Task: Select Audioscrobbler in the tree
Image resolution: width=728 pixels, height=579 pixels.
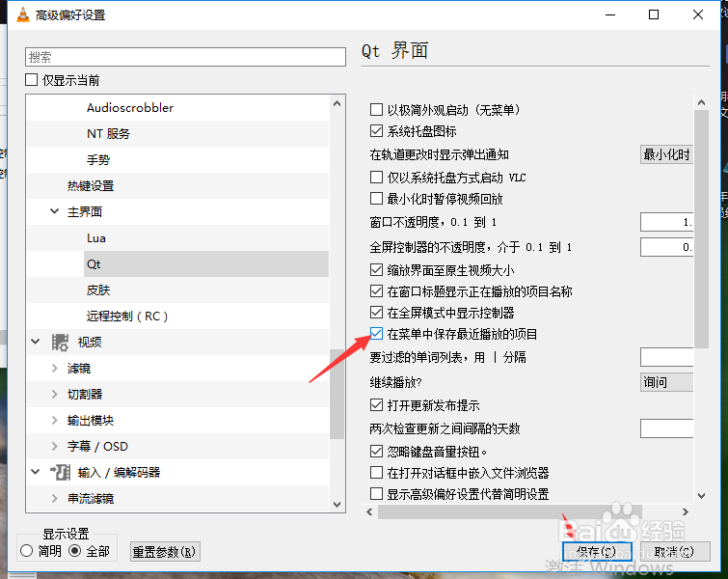Action: pos(130,108)
